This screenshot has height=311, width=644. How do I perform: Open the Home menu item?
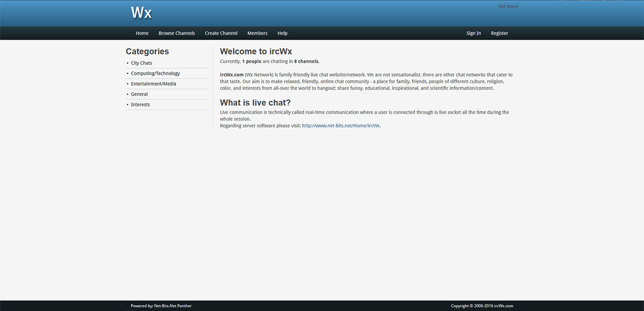point(142,33)
